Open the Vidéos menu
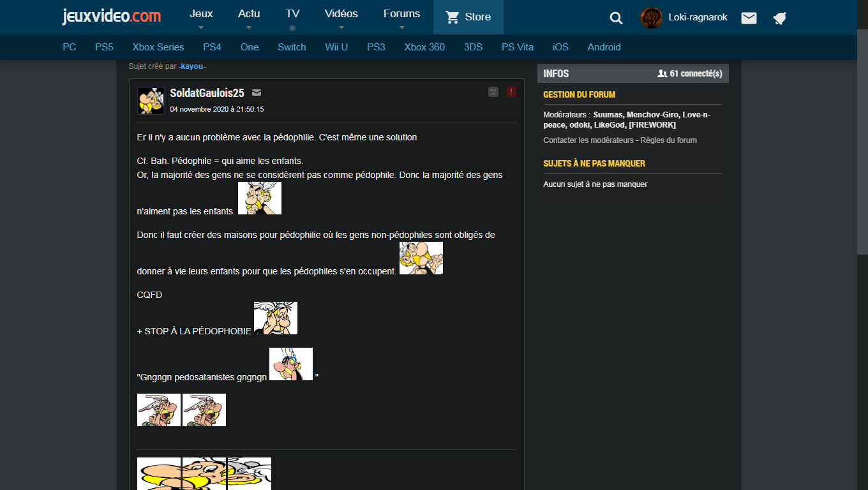The width and height of the screenshot is (868, 490). [x=341, y=13]
